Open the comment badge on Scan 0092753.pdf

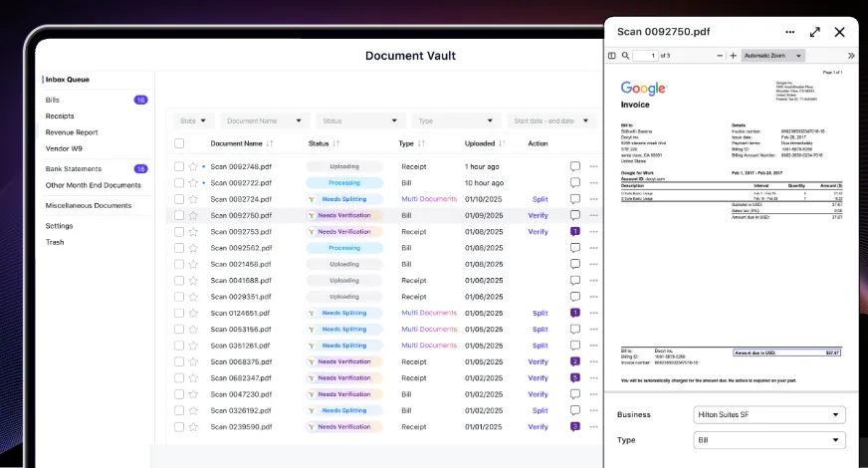click(575, 231)
